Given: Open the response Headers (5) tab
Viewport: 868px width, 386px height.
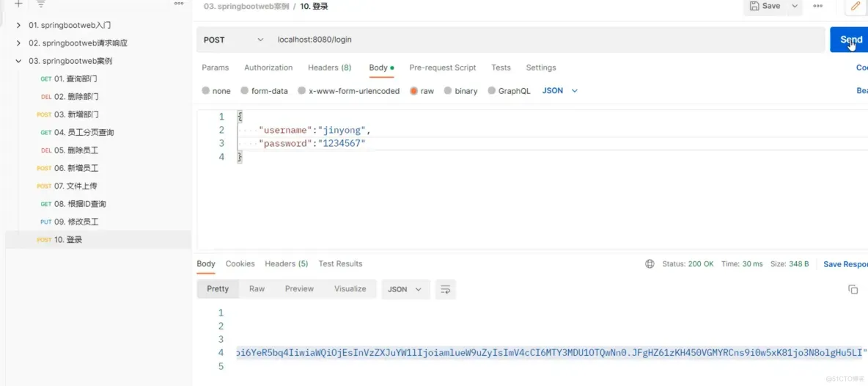Looking at the screenshot, I should [x=286, y=263].
